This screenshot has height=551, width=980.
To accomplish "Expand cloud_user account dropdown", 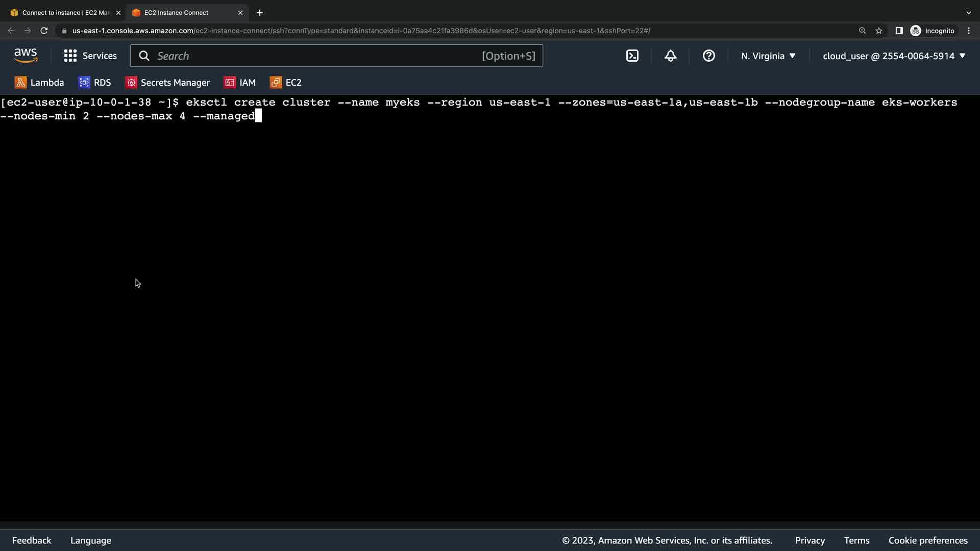I will [x=894, y=56].
